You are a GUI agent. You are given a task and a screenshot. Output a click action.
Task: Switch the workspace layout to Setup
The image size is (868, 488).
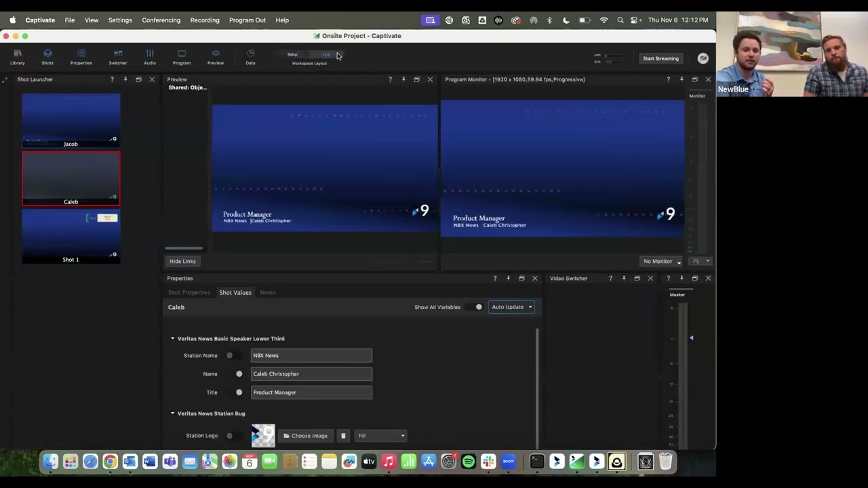pyautogui.click(x=292, y=54)
